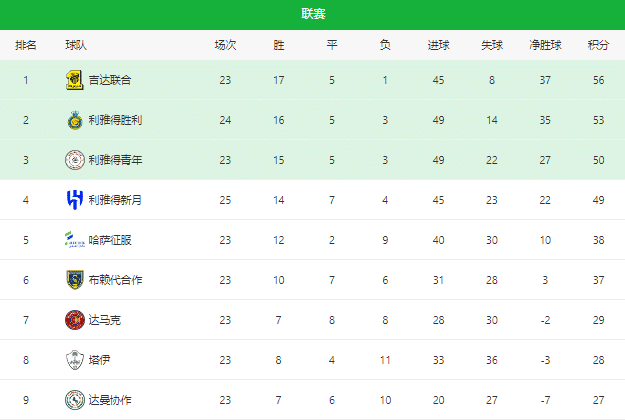Open the 达马克 team name link
Screen dimensions: 625x420
coord(104,320)
